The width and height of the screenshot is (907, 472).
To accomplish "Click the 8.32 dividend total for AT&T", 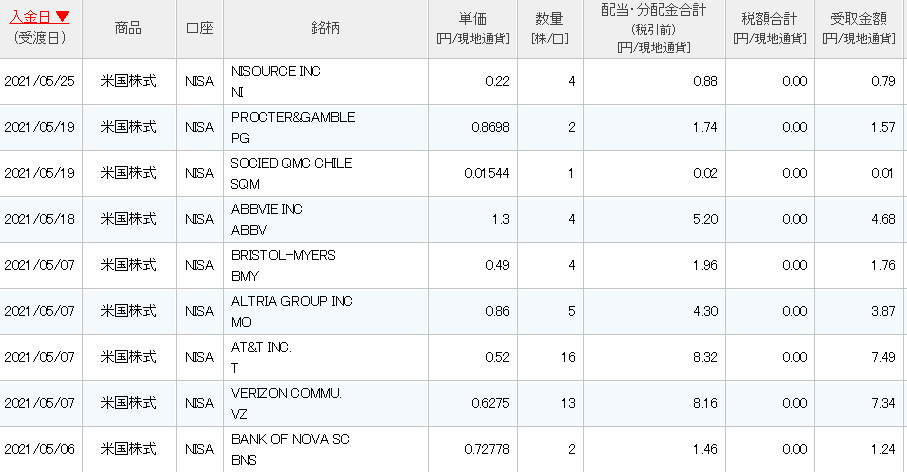I will 705,357.
